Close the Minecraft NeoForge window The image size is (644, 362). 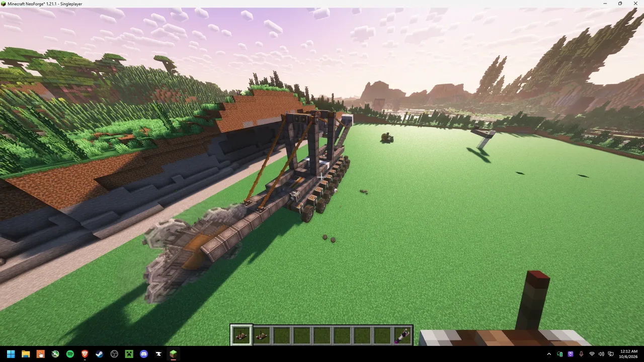tap(634, 4)
